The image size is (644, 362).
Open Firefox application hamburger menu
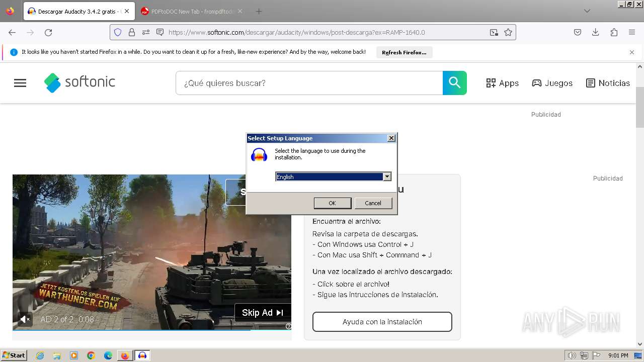[x=632, y=32]
